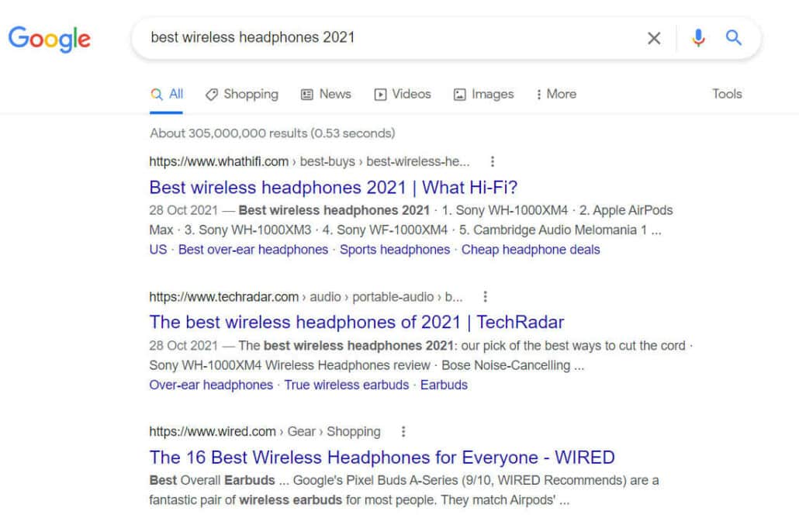Open options for the wired.com result

[x=403, y=432]
